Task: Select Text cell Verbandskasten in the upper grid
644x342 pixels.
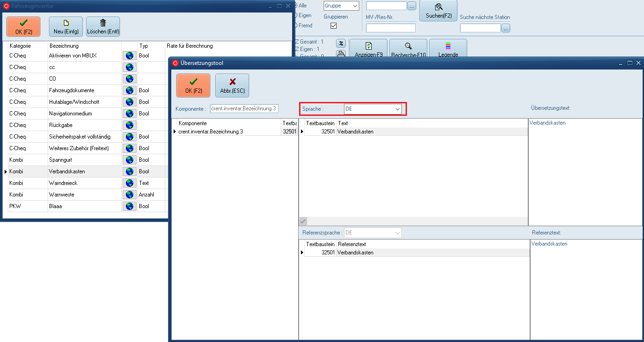Action: click(432, 132)
